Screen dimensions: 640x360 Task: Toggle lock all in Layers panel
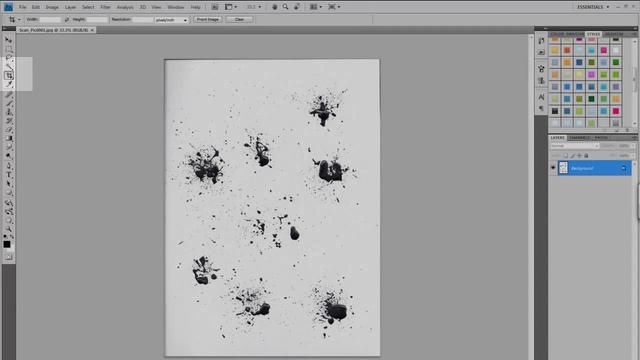586,156
